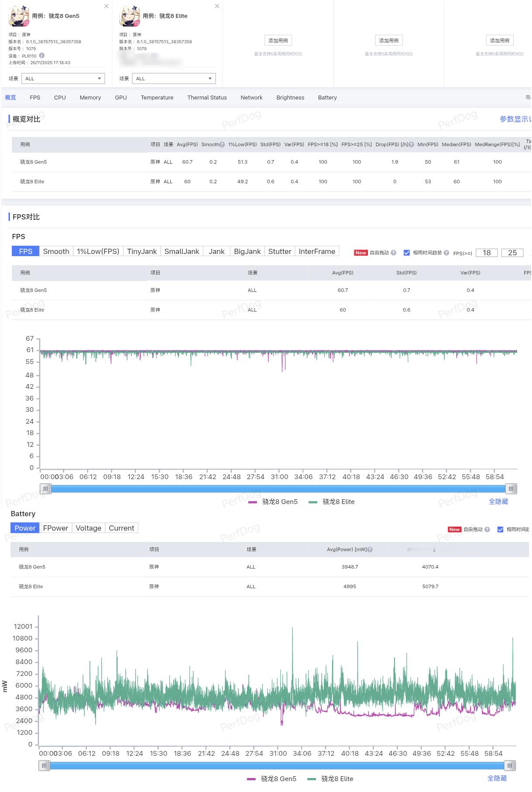Click 全隐藏 link under the FPS chart
This screenshot has width=532, height=792.
[x=498, y=502]
